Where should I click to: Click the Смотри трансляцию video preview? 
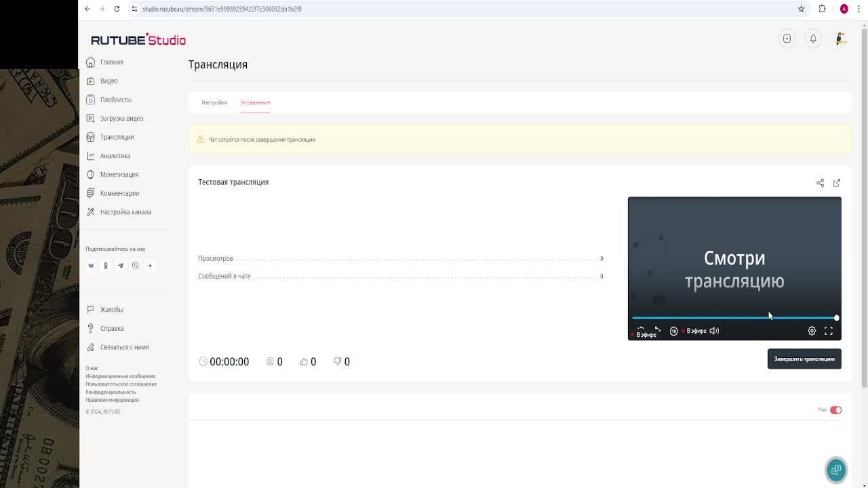tap(734, 269)
